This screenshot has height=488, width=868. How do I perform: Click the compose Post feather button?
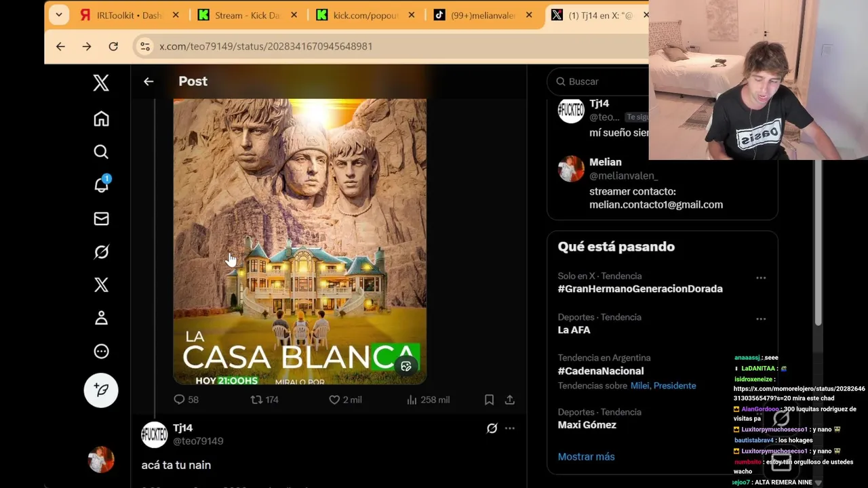tap(101, 390)
